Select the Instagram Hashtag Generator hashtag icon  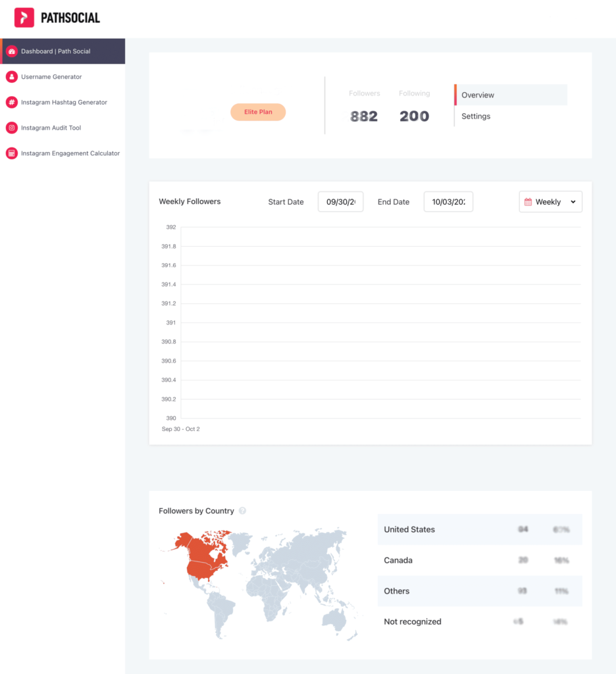click(x=12, y=102)
